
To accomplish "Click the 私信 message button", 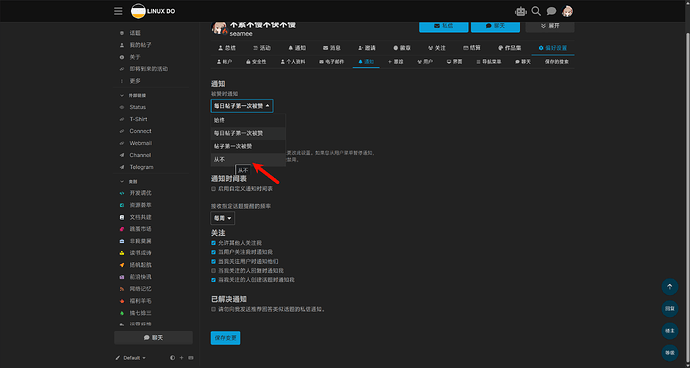I will coord(444,26).
